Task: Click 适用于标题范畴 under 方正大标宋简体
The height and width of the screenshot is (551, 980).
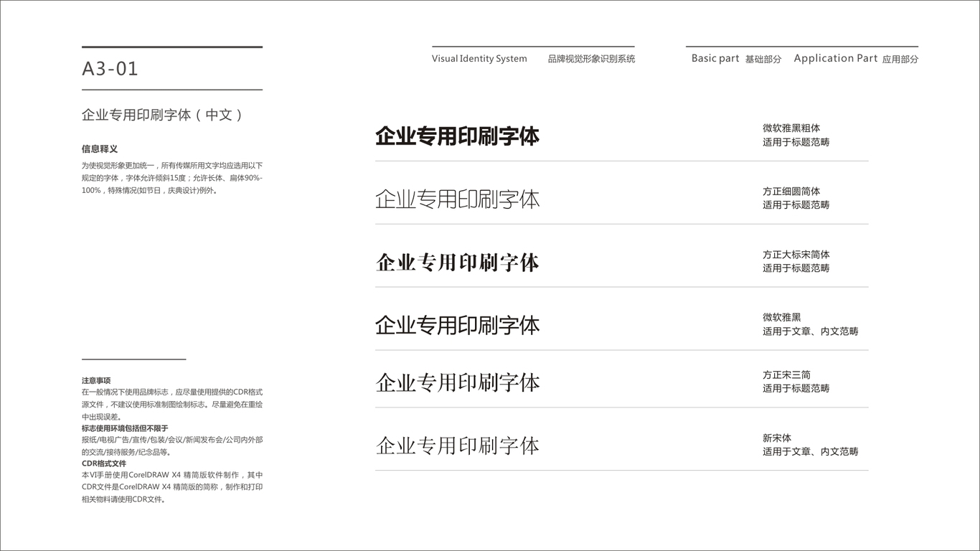Action: coord(796,268)
